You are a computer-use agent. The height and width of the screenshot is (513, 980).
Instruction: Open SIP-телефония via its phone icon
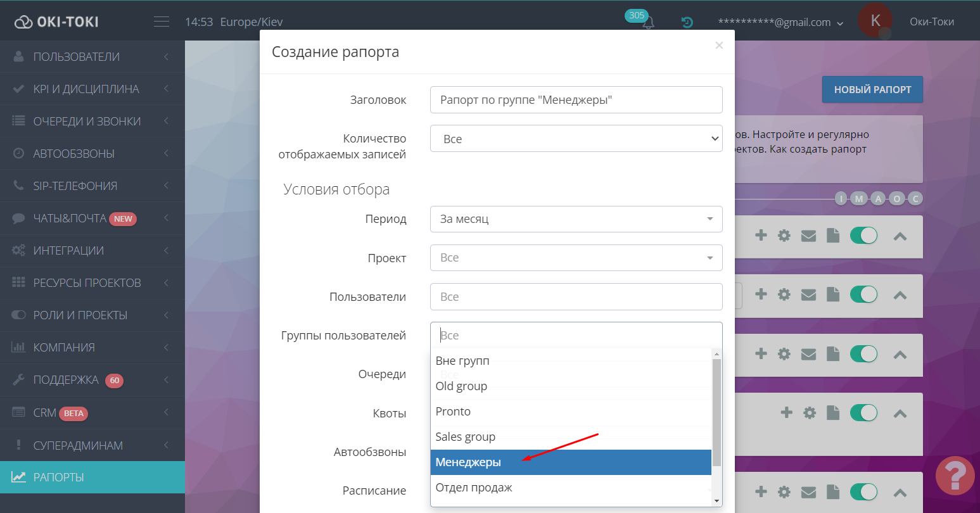pyautogui.click(x=19, y=186)
